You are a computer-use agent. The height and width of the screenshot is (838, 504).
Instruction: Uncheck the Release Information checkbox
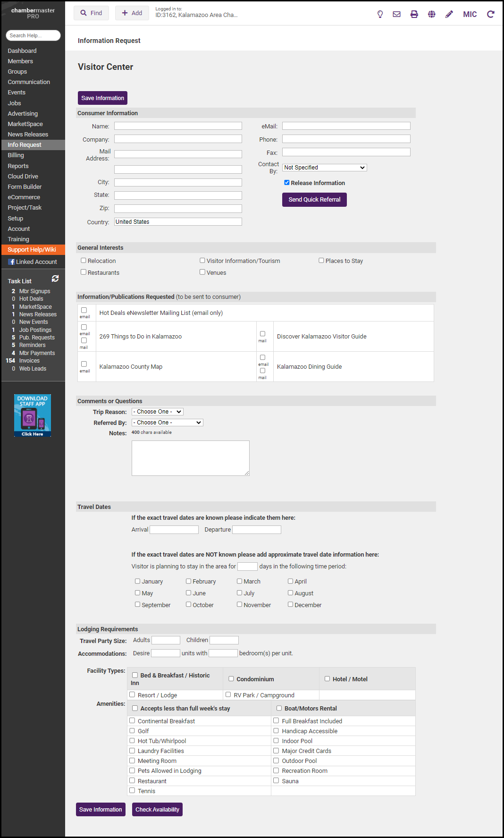tap(286, 183)
